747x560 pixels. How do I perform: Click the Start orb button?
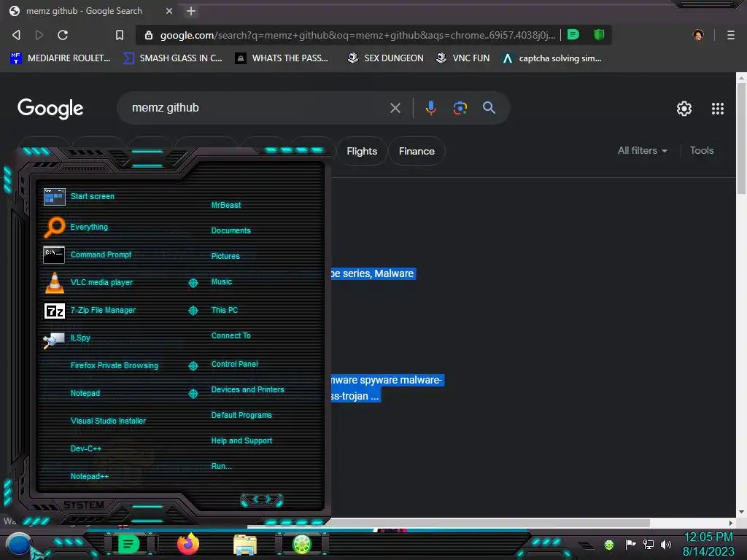[19, 545]
